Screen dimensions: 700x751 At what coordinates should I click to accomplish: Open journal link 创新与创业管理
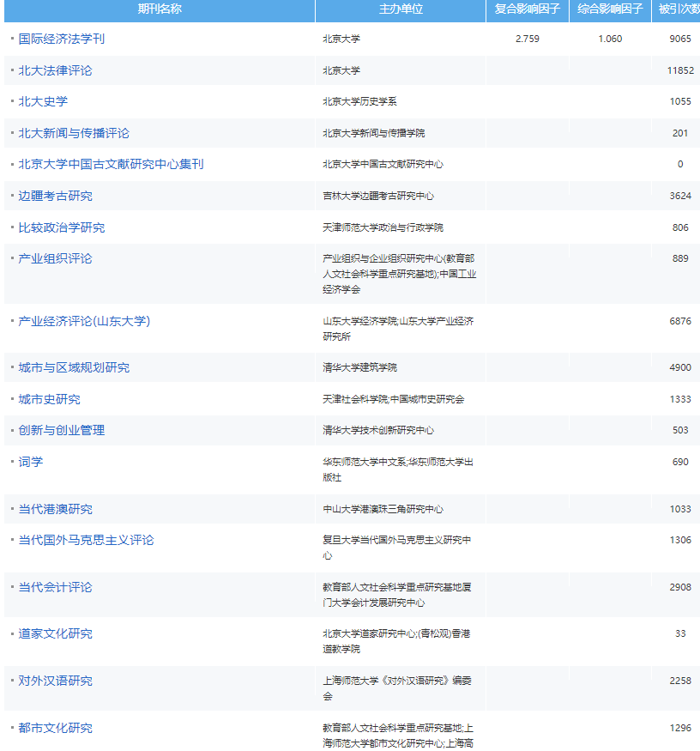point(61,430)
